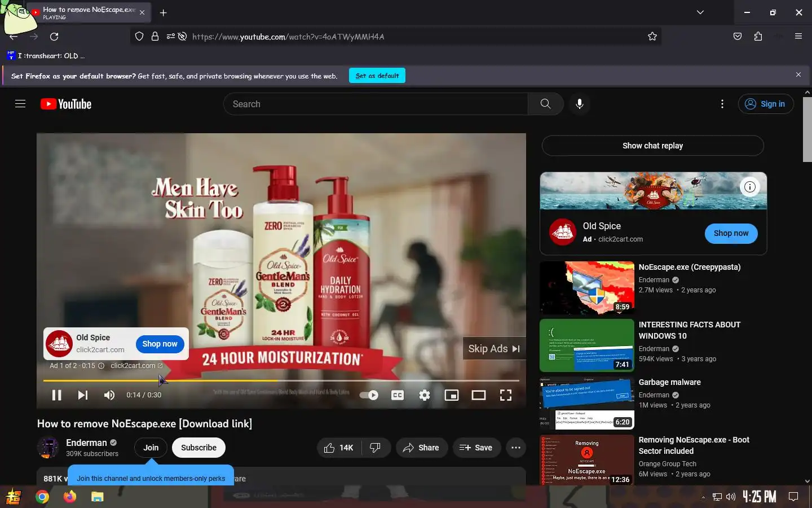Screen dimensions: 812x508
Task: Skip to the next video
Action: tap(83, 395)
